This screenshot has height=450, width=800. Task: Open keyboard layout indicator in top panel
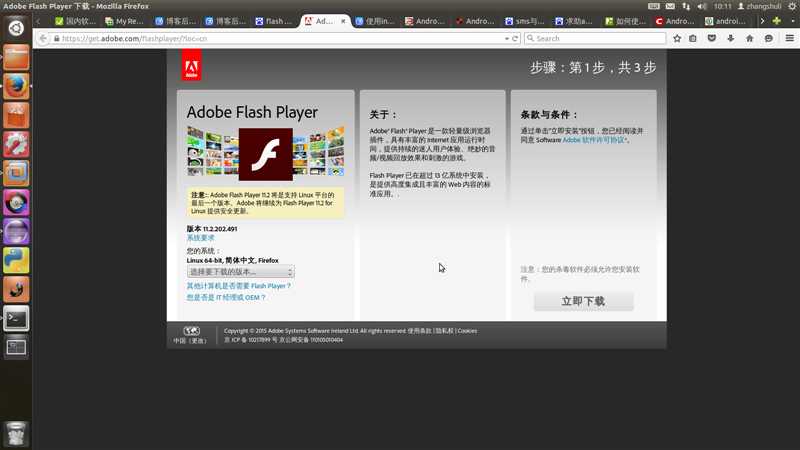(x=654, y=6)
